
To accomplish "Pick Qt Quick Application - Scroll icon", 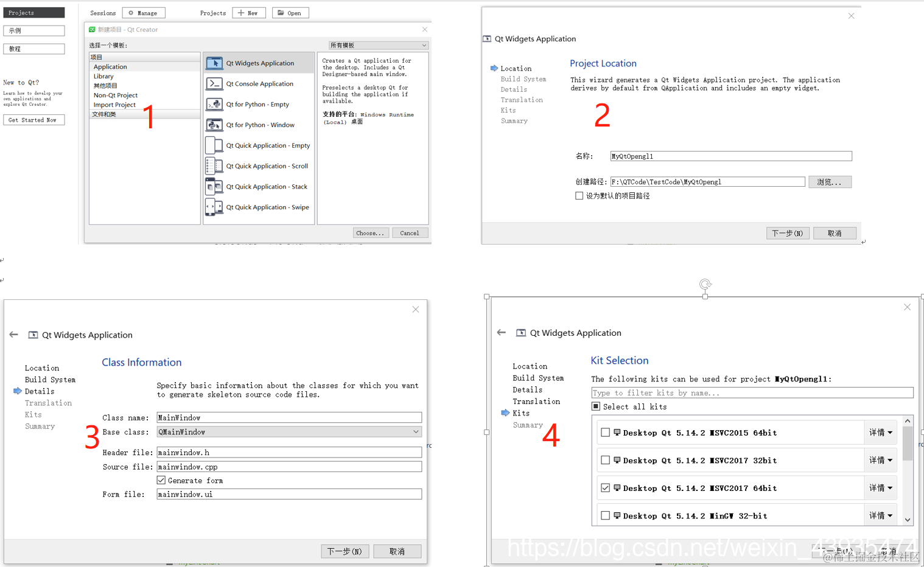I will click(x=214, y=166).
